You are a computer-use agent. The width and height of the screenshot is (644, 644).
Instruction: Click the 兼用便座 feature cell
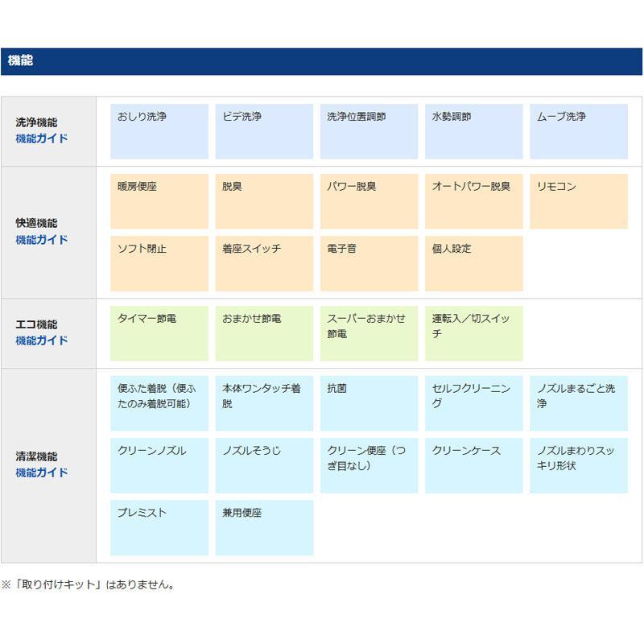coord(262,526)
